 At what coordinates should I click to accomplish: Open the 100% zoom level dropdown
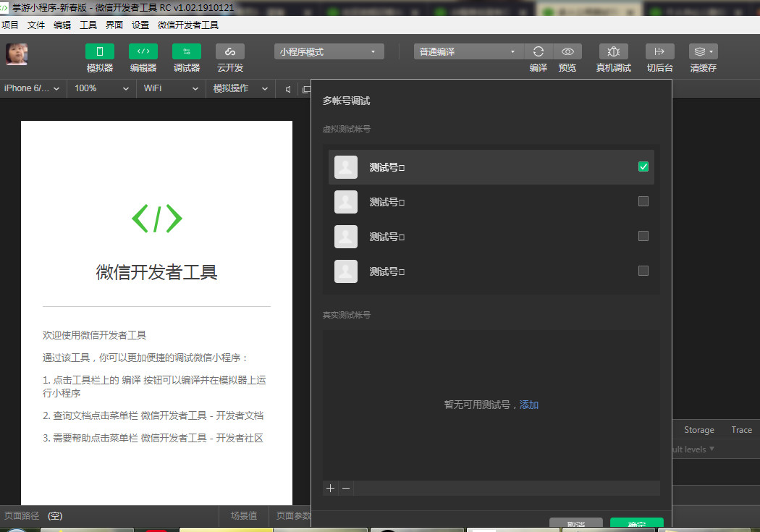101,88
